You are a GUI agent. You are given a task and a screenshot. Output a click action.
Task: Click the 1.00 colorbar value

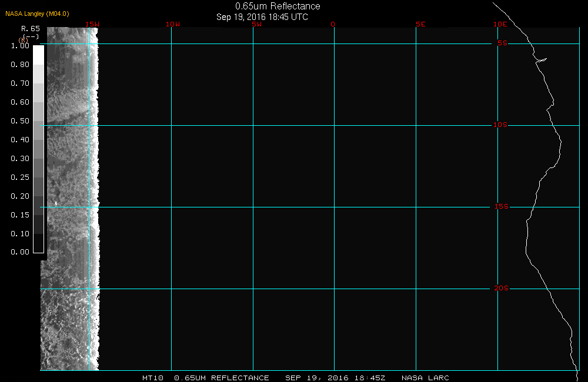(20, 46)
